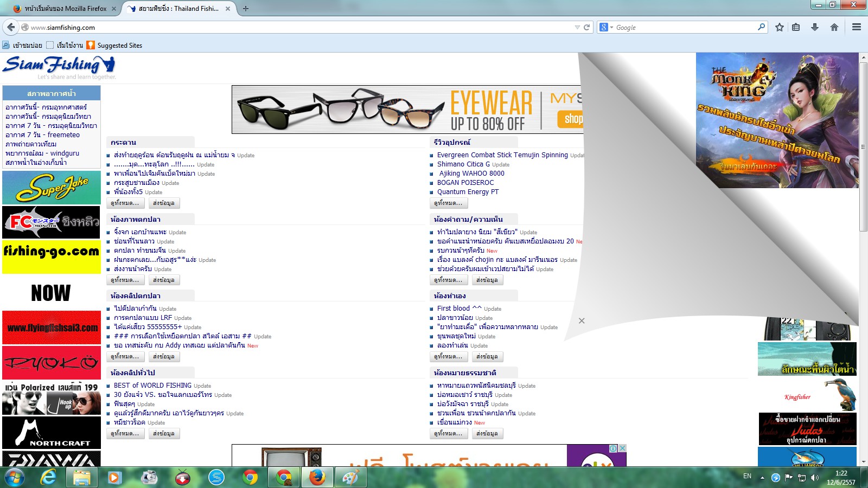Screen dimensions: 868x488
Task: Click ส่งข้อมูล button under ห้องหมายธรรมชาติ
Action: pyautogui.click(x=487, y=434)
